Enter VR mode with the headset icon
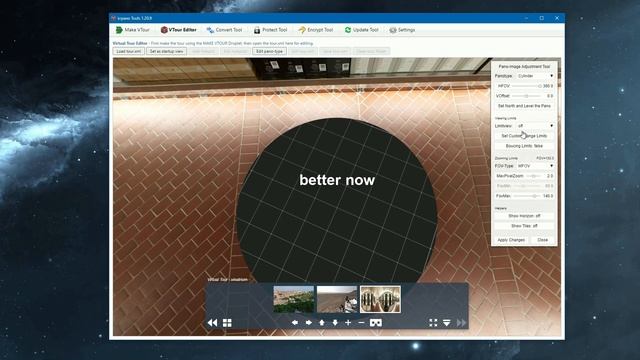This screenshot has width=640, height=360. (x=376, y=322)
